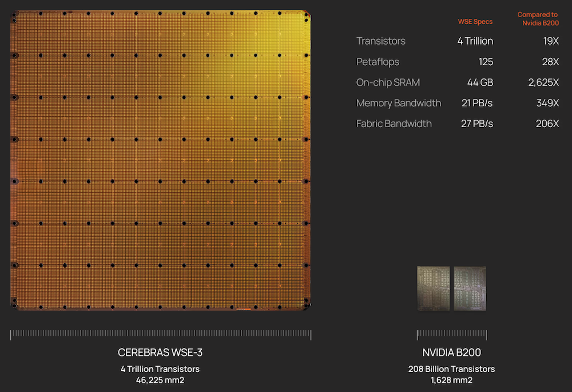Click the '2,625X' comparison value
The width and height of the screenshot is (572, 392).
543,82
